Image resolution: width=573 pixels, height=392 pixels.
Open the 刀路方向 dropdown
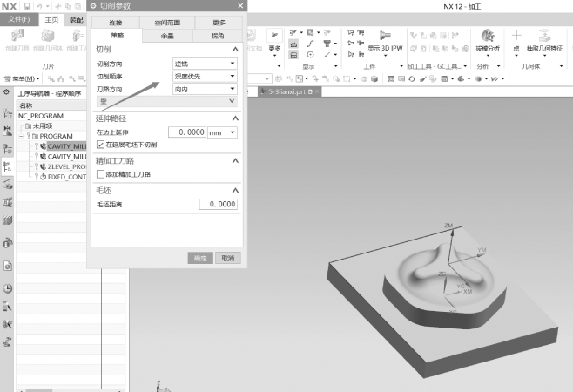(205, 87)
